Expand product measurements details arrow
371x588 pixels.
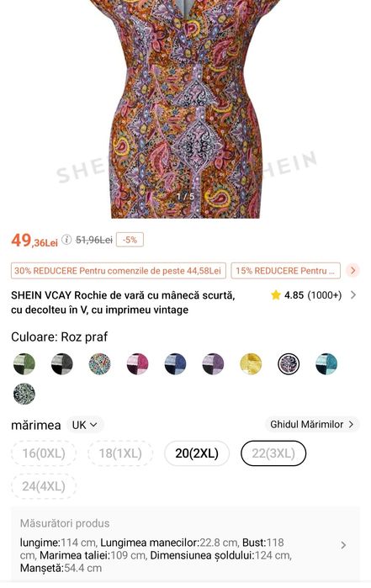[x=343, y=545]
